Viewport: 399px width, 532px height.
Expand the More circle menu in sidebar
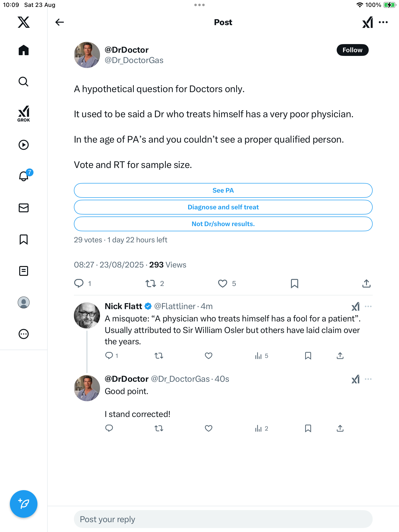[24, 334]
